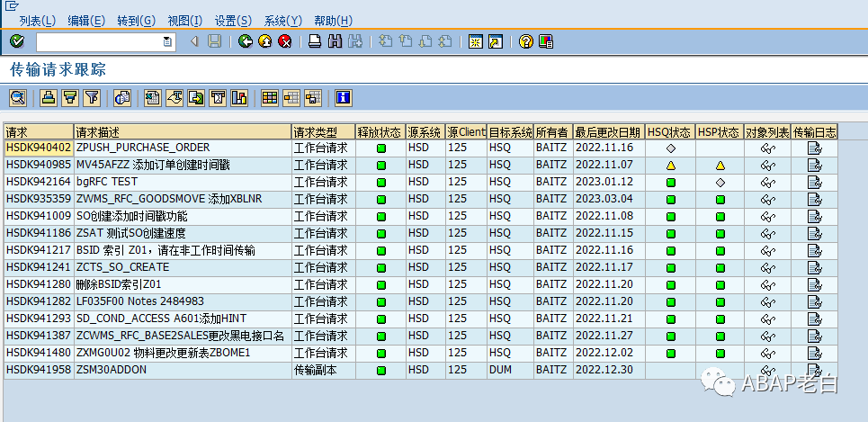Click the HSQ status diamond for HSDK940402
This screenshot has width=868, height=422.
tap(671, 148)
